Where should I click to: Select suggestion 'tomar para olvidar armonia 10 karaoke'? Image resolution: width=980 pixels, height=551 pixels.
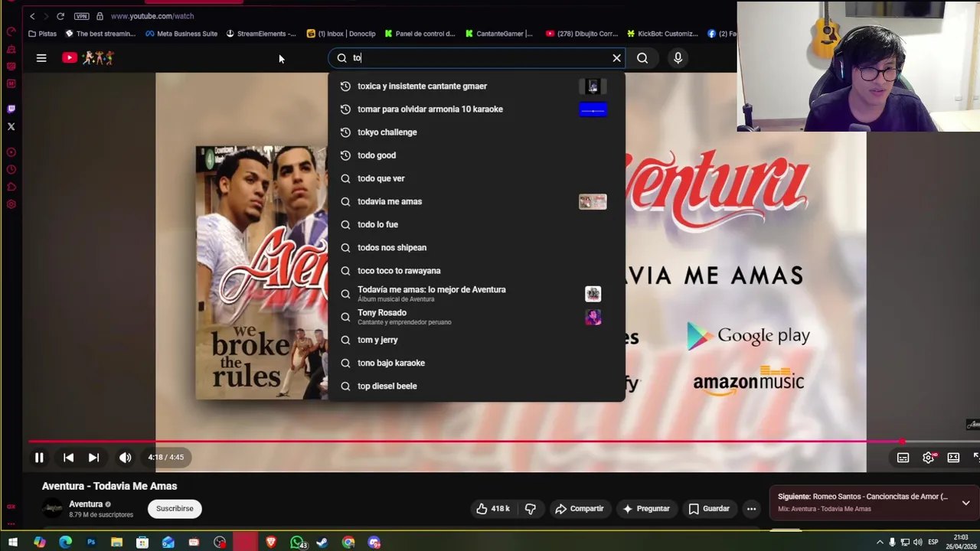pos(476,109)
